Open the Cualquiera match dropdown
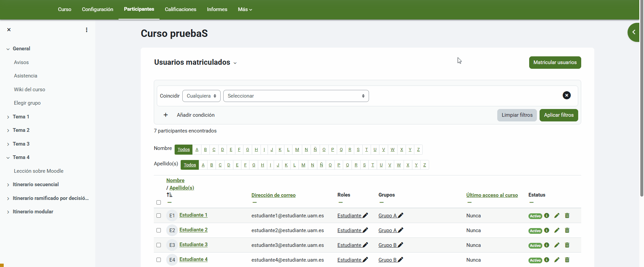644x267 pixels. pos(201,96)
